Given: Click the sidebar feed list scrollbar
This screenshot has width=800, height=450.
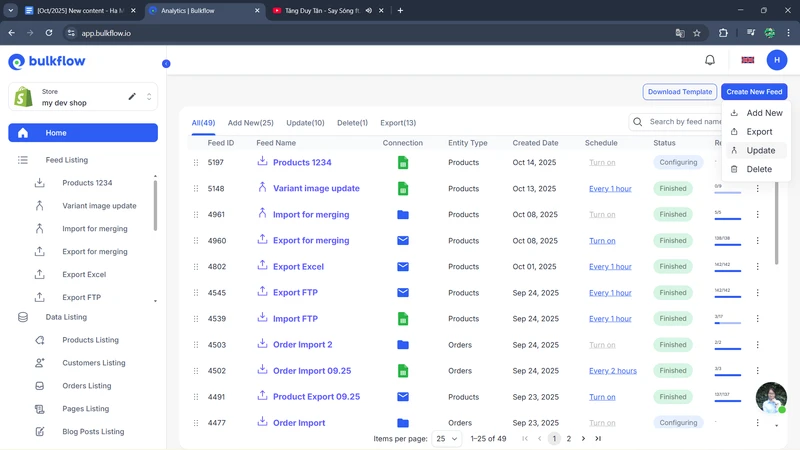Looking at the screenshot, I should [x=155, y=205].
